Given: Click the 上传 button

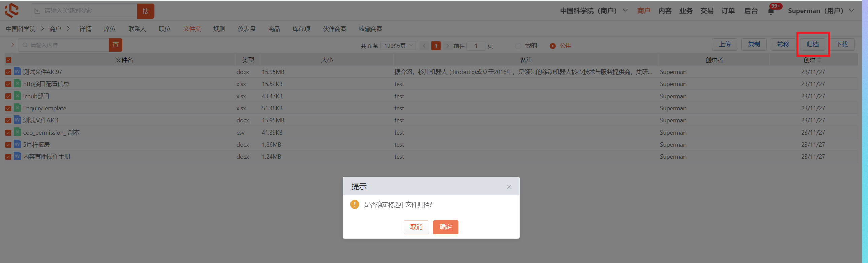Looking at the screenshot, I should coord(725,44).
